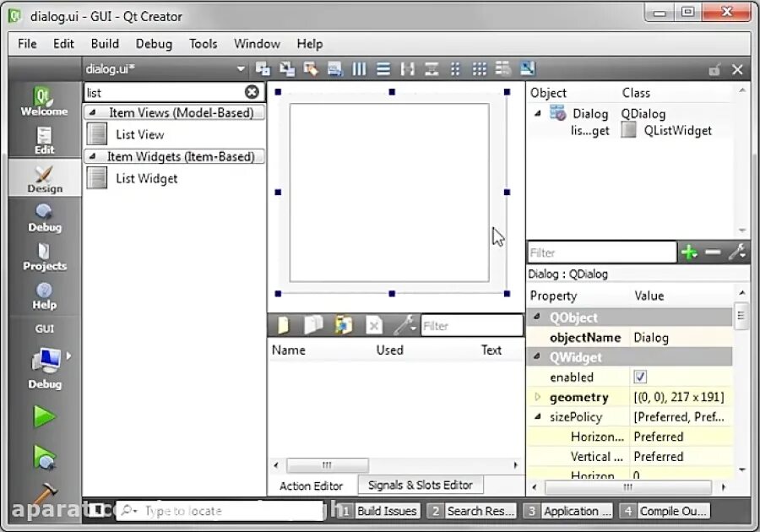
Task: Click the Type to locate field
Action: point(220,511)
